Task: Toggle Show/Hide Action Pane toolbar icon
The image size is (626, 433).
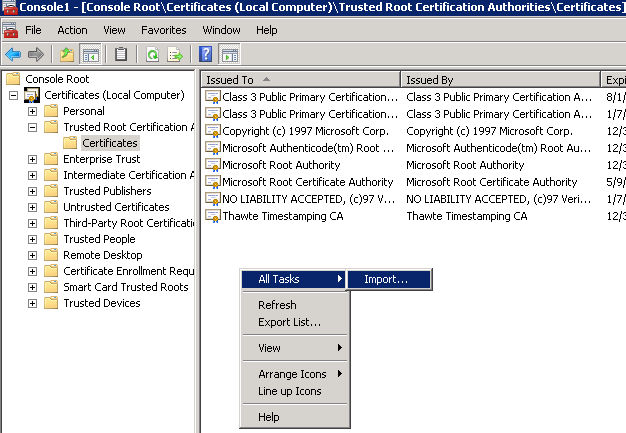Action: point(230,54)
